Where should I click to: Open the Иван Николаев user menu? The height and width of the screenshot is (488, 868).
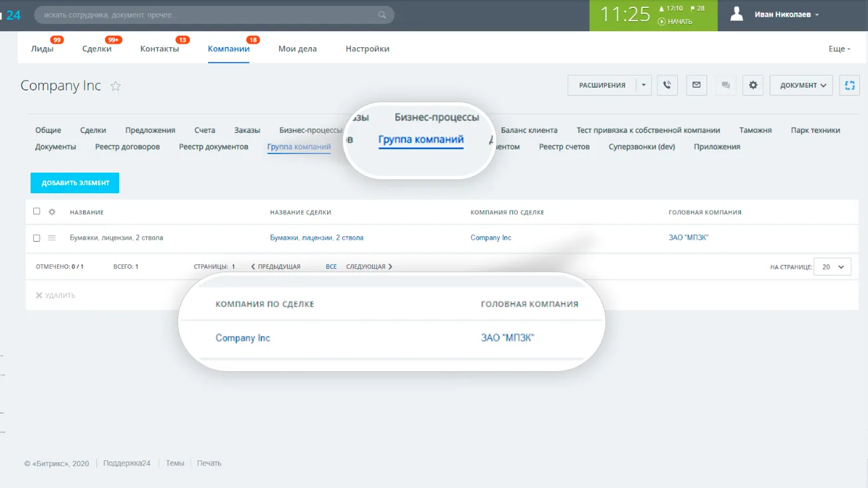(x=787, y=15)
